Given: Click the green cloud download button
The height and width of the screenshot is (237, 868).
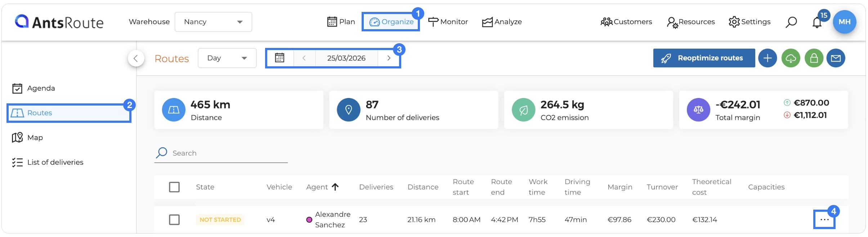Looking at the screenshot, I should pyautogui.click(x=791, y=58).
